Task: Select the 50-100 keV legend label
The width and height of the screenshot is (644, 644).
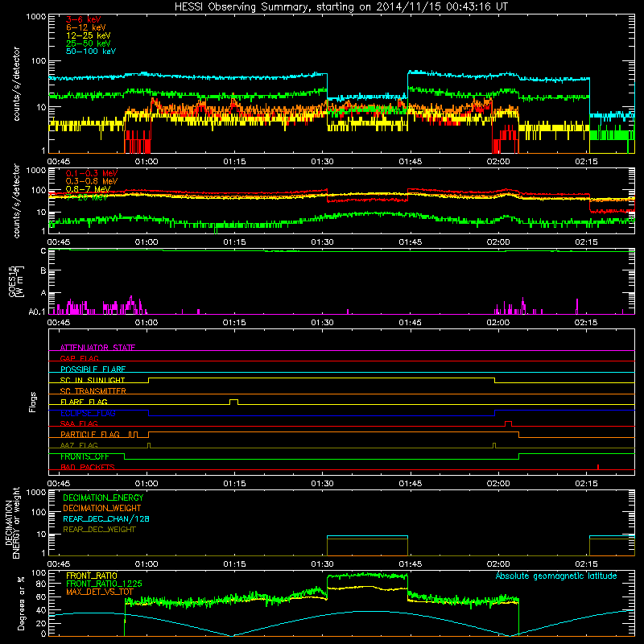Action: coord(91,52)
